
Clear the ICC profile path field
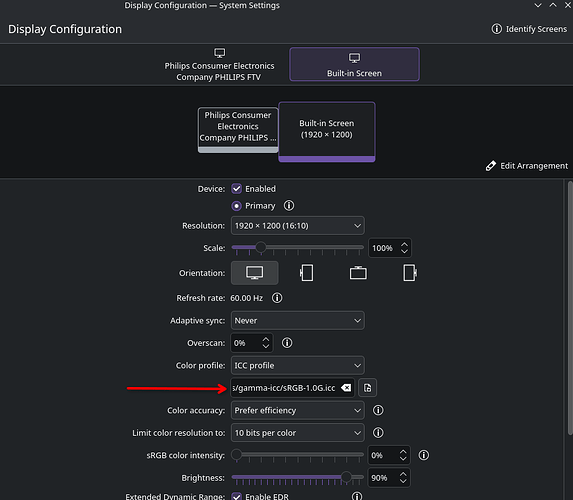[x=346, y=388]
